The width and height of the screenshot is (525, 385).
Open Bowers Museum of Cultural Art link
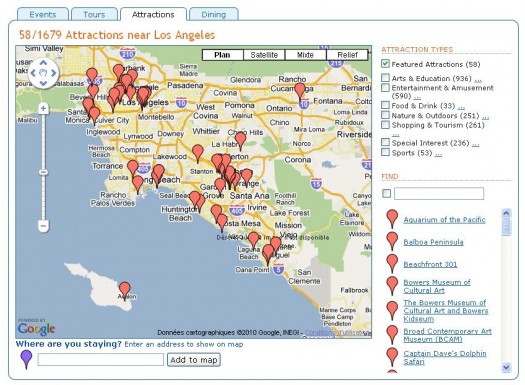point(437,286)
